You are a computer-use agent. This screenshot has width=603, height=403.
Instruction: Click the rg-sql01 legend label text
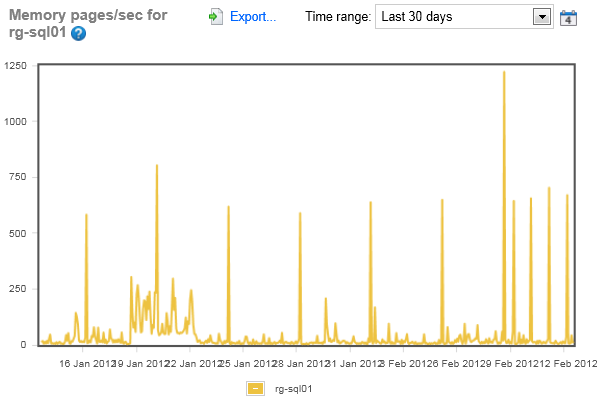coord(295,388)
